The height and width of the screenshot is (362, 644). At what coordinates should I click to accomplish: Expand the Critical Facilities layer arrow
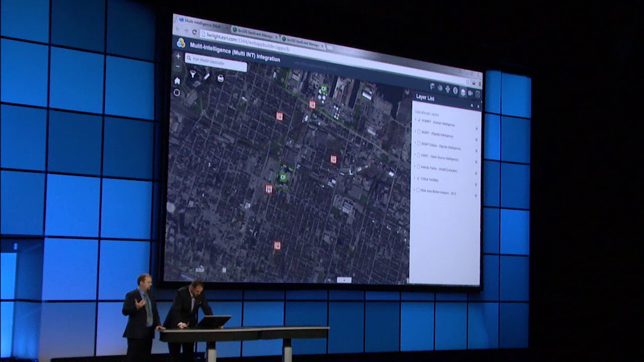(x=415, y=178)
